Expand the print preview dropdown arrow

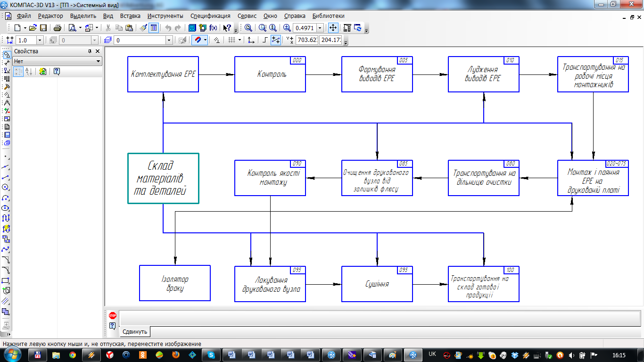point(80,28)
